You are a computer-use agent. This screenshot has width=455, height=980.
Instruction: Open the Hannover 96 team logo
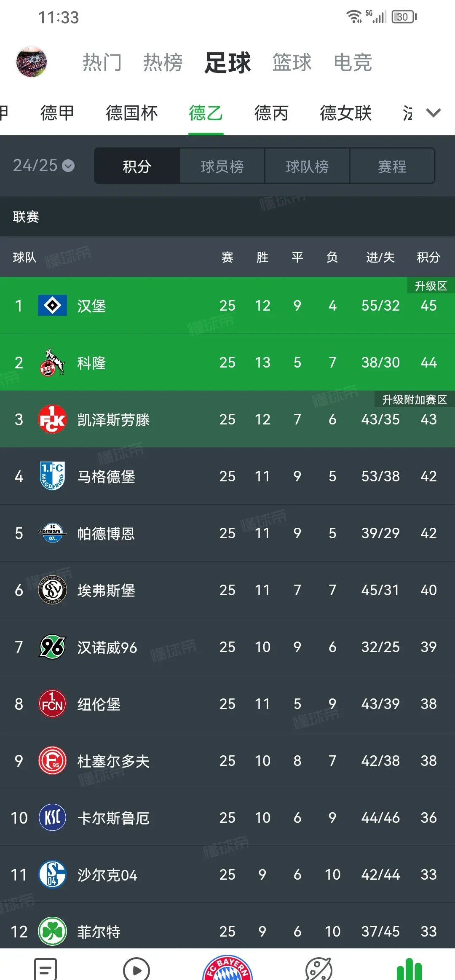coord(51,647)
